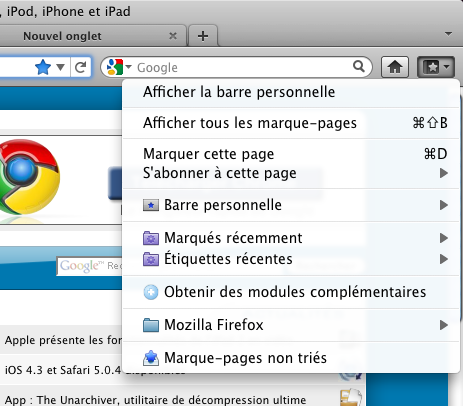Go to the home page
Screen dimensions: 463x406
(395, 67)
